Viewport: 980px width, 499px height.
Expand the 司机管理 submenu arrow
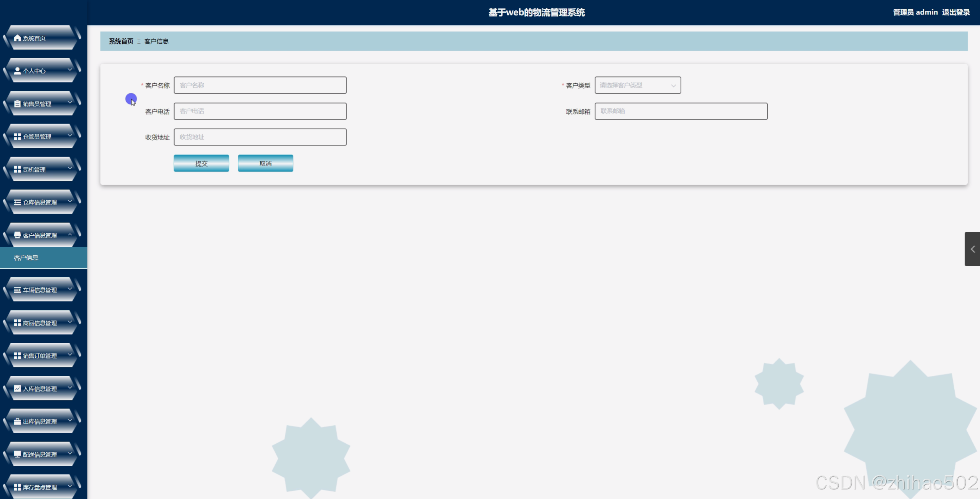[70, 169]
